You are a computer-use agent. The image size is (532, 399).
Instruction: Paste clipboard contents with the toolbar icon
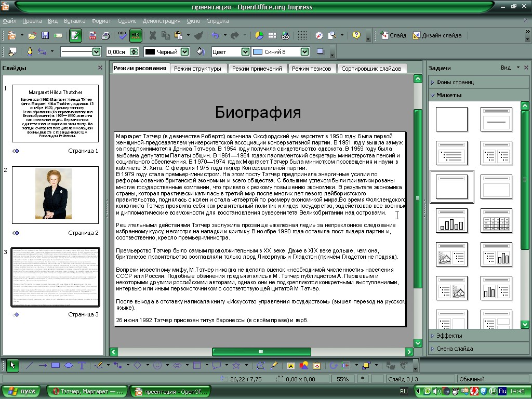point(178,35)
